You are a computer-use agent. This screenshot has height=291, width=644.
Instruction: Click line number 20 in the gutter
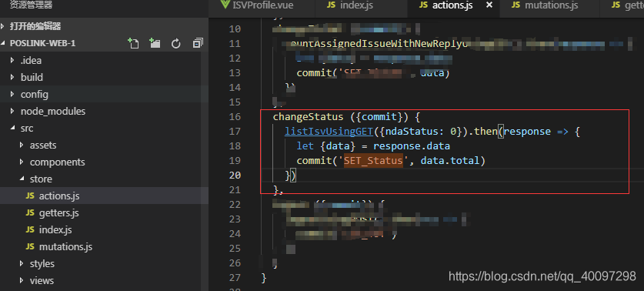[x=235, y=176]
